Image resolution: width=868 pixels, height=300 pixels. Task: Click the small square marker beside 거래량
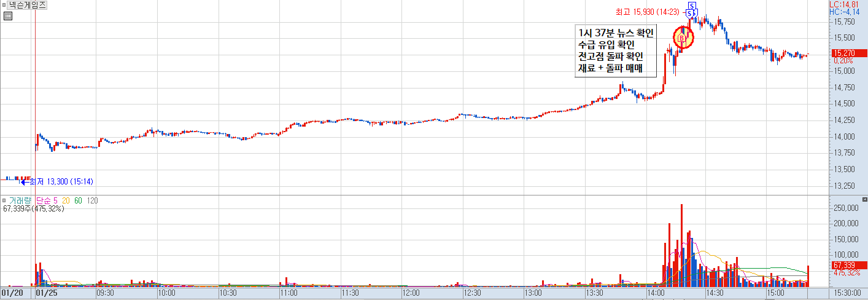point(4,200)
